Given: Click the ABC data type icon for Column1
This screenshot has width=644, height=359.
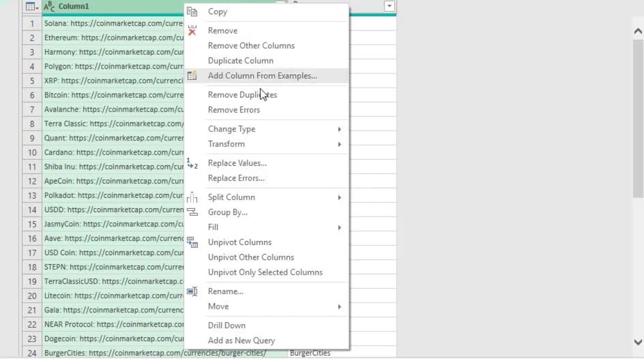Looking at the screenshot, I should (x=49, y=6).
